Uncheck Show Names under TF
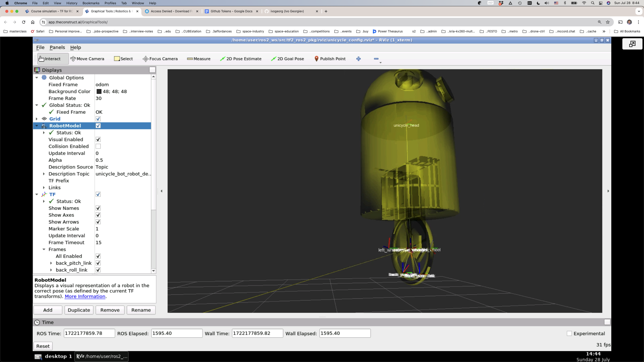Viewport: 644px width, 362px height. tap(98, 208)
